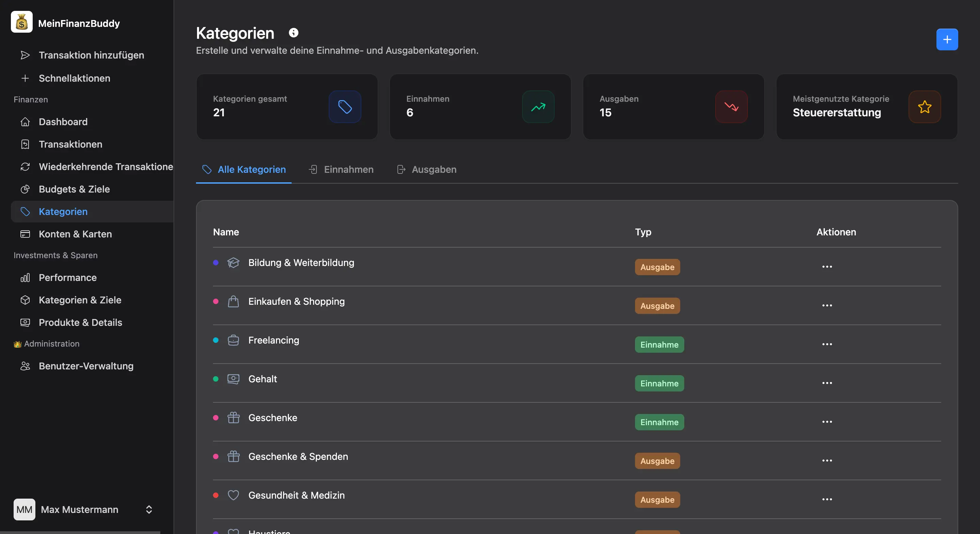This screenshot has height=534, width=980.
Task: Click the pink color dot next to Geschenke & Spenden
Action: (x=216, y=457)
